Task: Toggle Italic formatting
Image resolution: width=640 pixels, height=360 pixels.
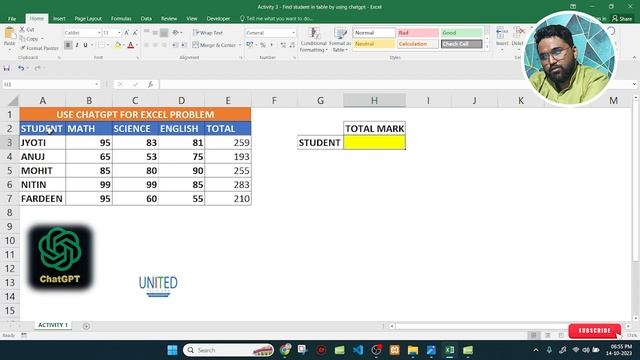Action: click(77, 45)
